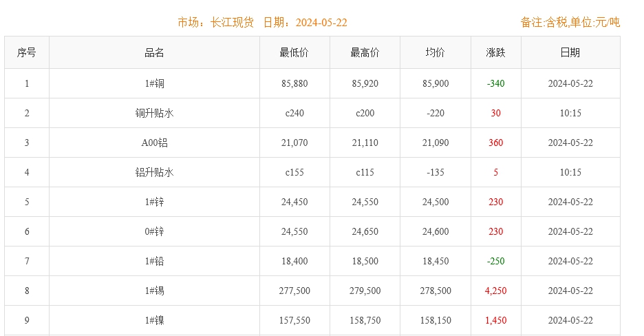This screenshot has height=336, width=644.
Task: Click the 1#锌 product name
Action: click(154, 202)
